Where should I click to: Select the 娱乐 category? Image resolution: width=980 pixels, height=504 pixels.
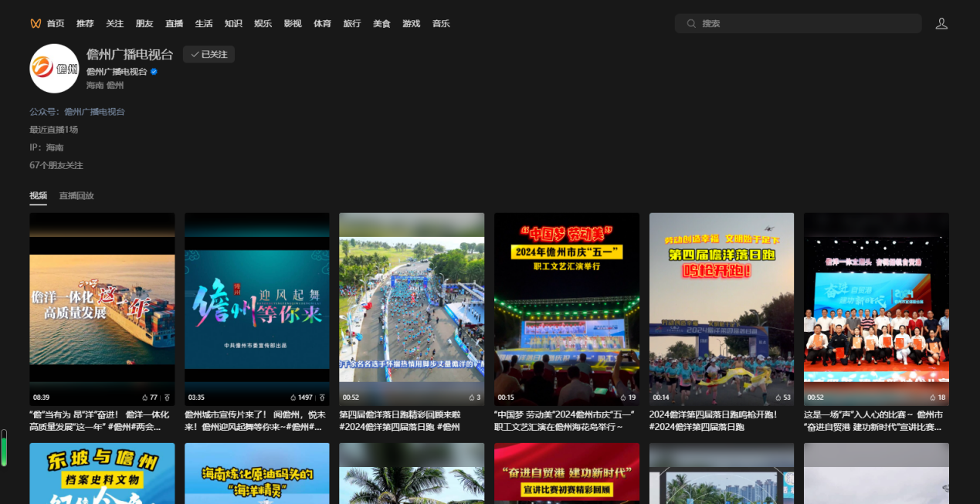click(263, 24)
